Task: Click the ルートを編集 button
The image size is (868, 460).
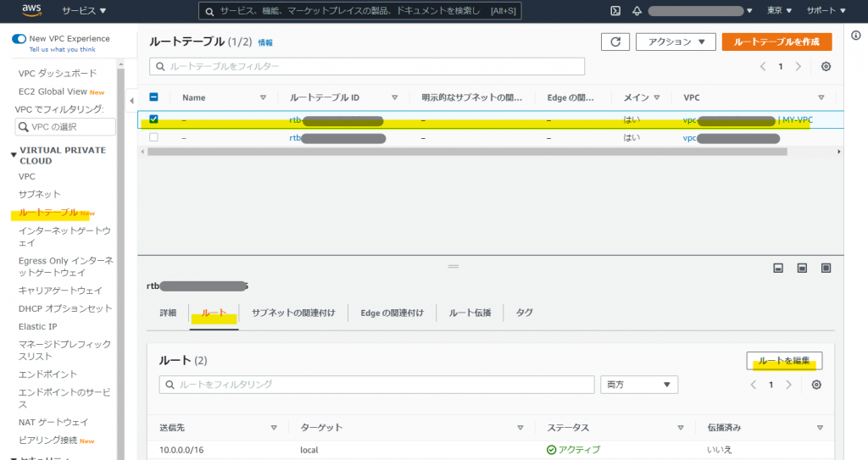Action: point(783,361)
